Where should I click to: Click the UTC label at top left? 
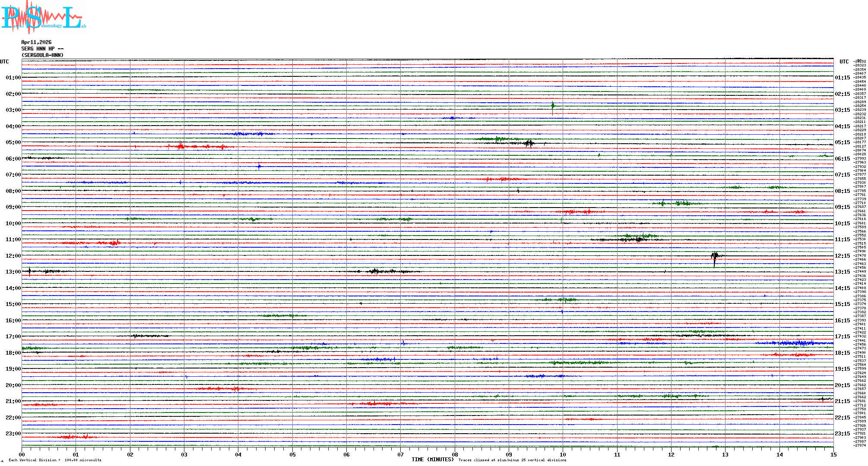pyautogui.click(x=4, y=62)
